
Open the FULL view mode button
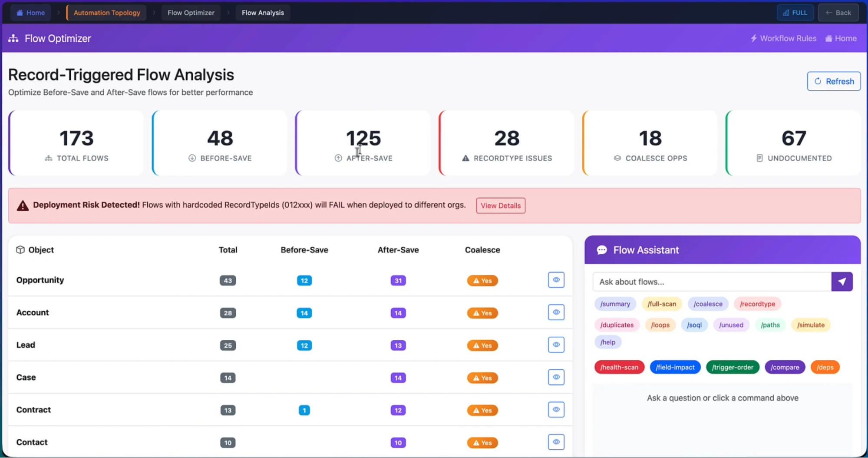click(795, 13)
